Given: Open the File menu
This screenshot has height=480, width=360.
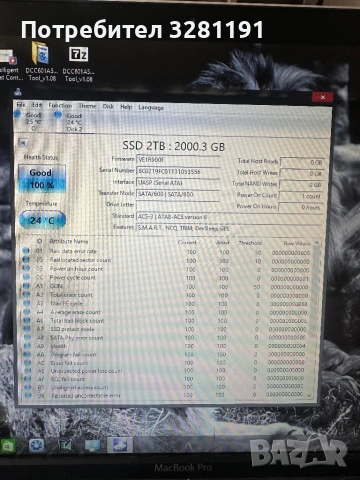Looking at the screenshot, I should pyautogui.click(x=21, y=105).
